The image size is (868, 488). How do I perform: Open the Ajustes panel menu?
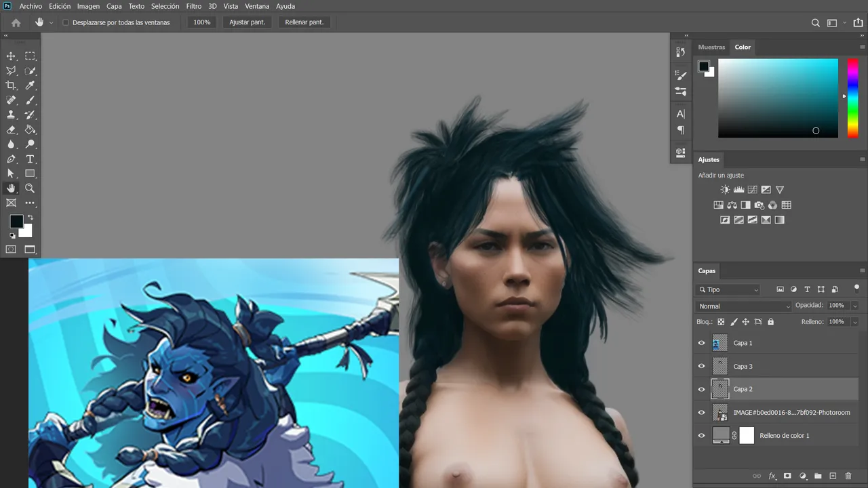pyautogui.click(x=863, y=160)
